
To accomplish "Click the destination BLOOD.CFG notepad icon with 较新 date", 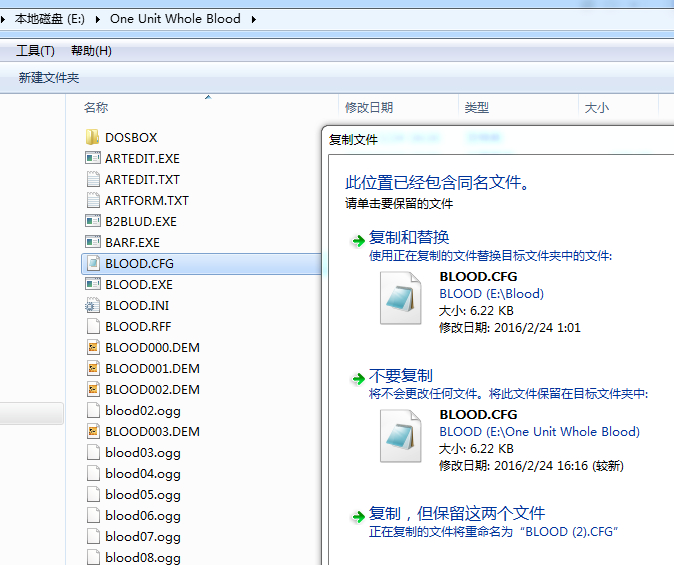I will pyautogui.click(x=401, y=436).
